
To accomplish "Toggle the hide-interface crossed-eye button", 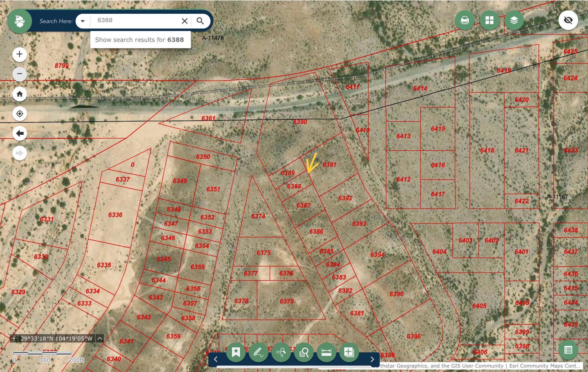I will [x=568, y=20].
